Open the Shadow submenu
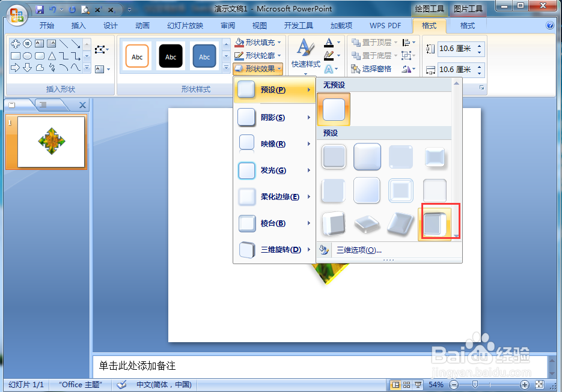This screenshot has width=562, height=392. pos(275,118)
